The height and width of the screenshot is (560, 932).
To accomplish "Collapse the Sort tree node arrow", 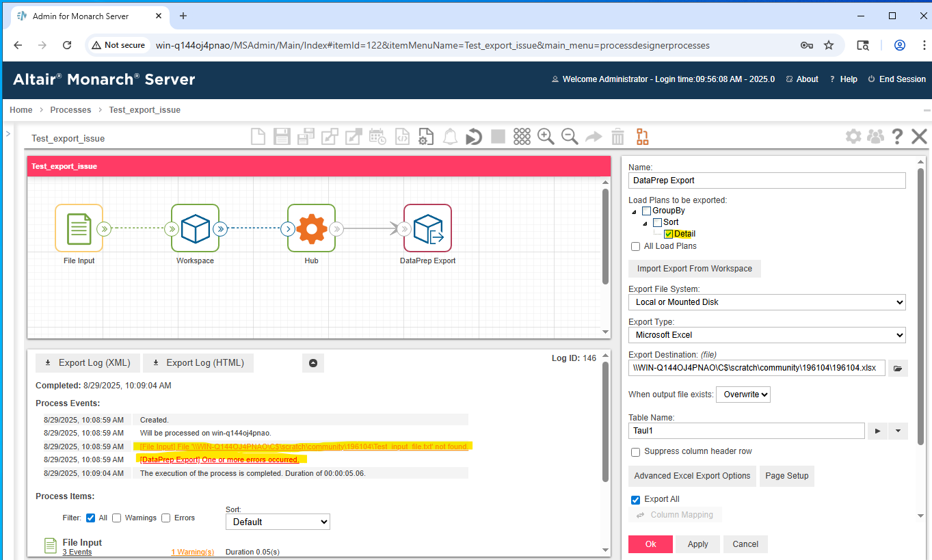I will (645, 224).
